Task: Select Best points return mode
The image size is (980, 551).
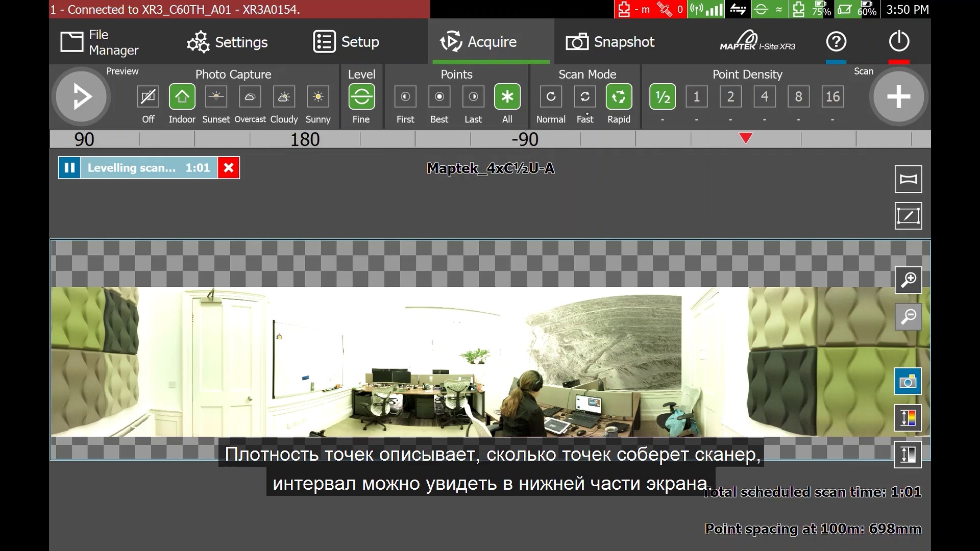Action: click(x=439, y=97)
